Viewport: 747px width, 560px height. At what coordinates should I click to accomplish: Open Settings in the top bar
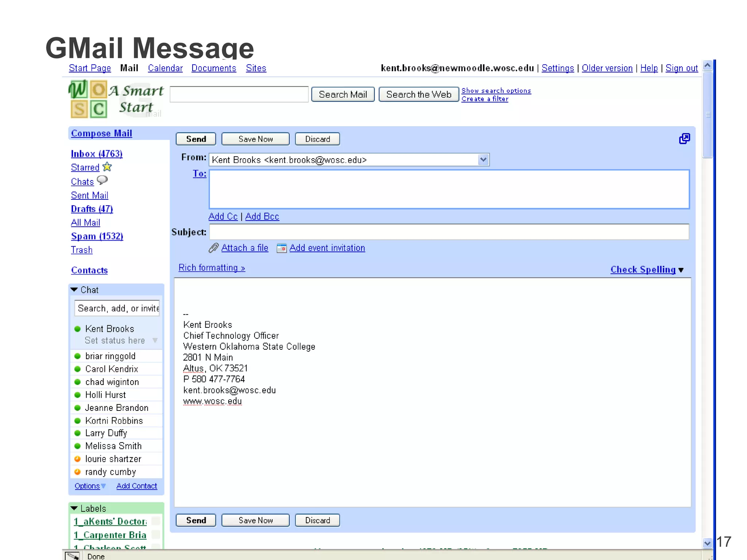click(x=558, y=68)
